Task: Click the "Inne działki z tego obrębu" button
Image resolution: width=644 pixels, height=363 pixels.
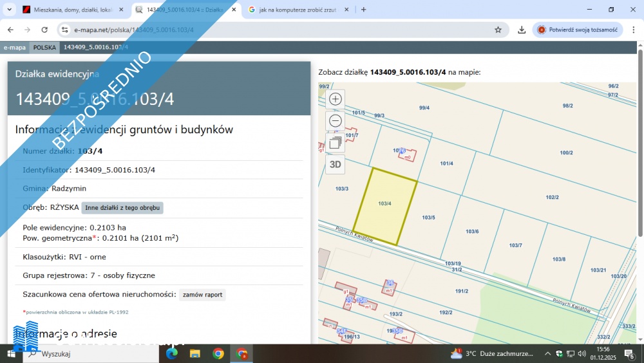Action: click(x=122, y=208)
